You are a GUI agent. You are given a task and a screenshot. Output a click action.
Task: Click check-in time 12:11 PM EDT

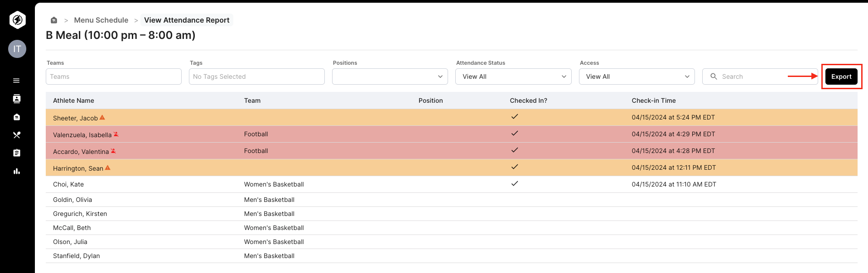(674, 168)
